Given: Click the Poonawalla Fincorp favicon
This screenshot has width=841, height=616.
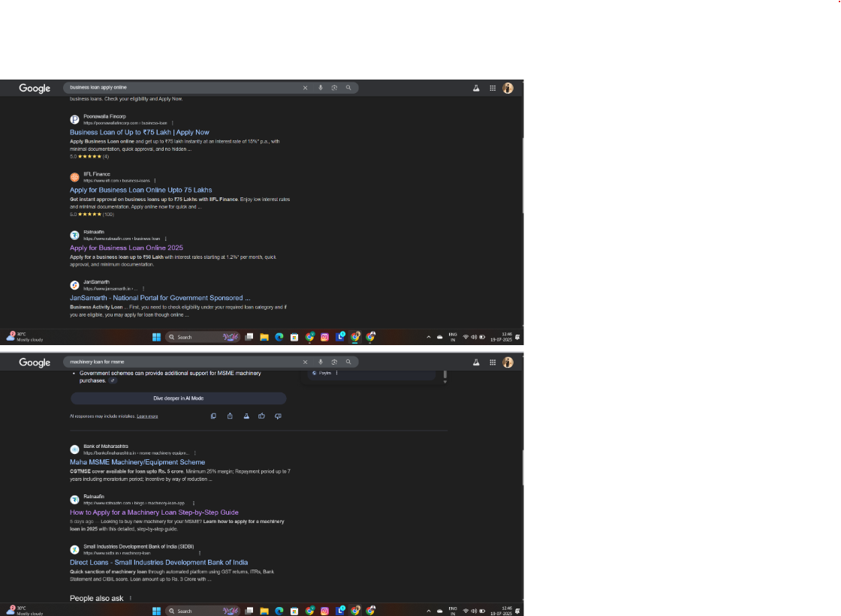Looking at the screenshot, I should pos(74,119).
